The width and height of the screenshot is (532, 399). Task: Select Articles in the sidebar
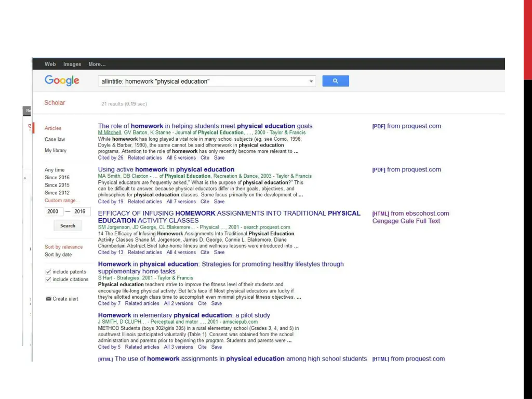(53, 128)
